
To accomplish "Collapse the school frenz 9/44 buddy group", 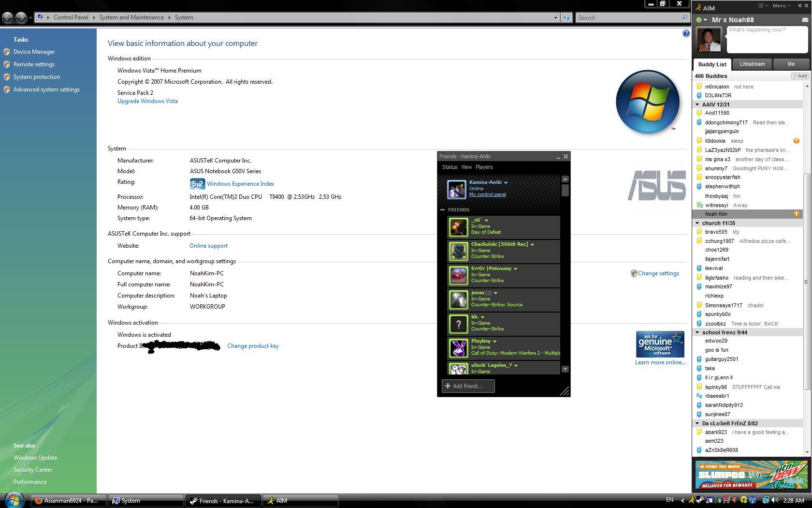I will (x=697, y=332).
